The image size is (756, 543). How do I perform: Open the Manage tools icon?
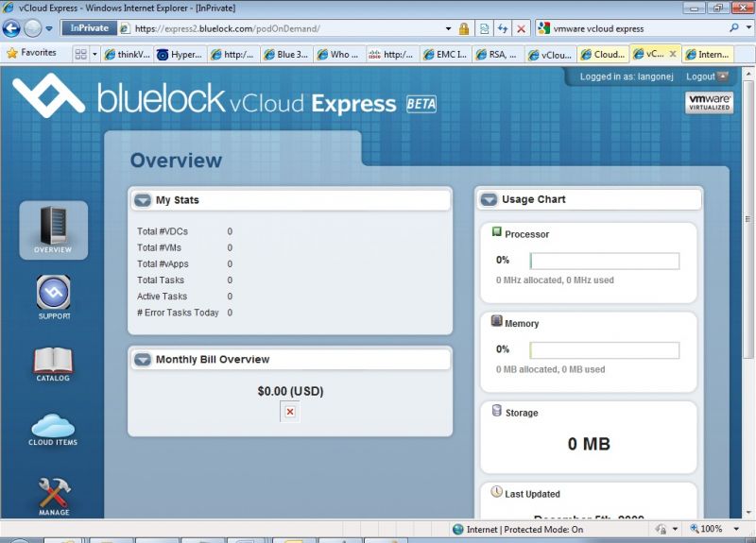point(54,497)
